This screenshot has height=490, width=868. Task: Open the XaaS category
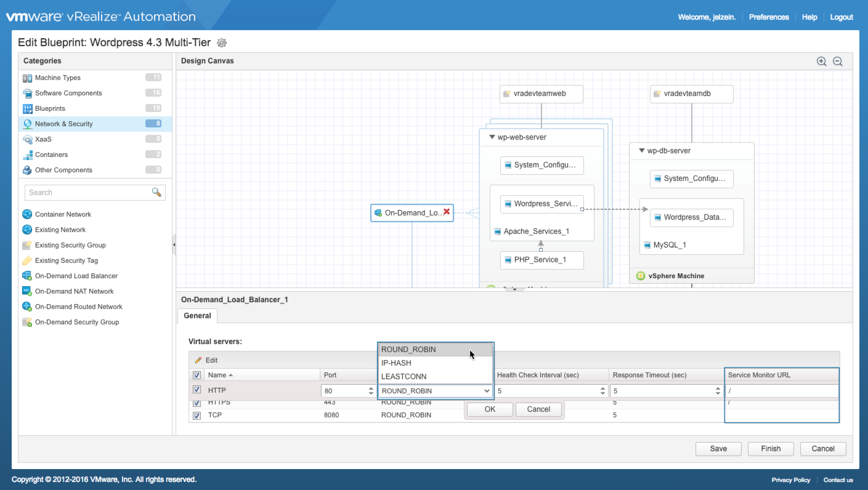[95, 139]
